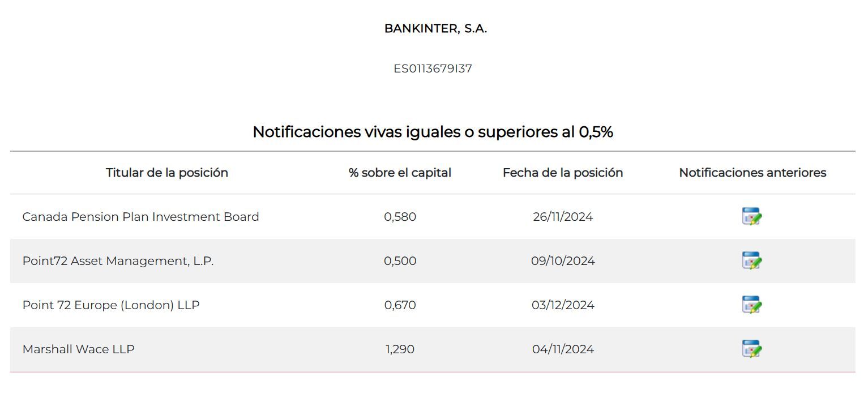Click the "Titular de la posición" column header
The height and width of the screenshot is (398, 868).
(167, 173)
